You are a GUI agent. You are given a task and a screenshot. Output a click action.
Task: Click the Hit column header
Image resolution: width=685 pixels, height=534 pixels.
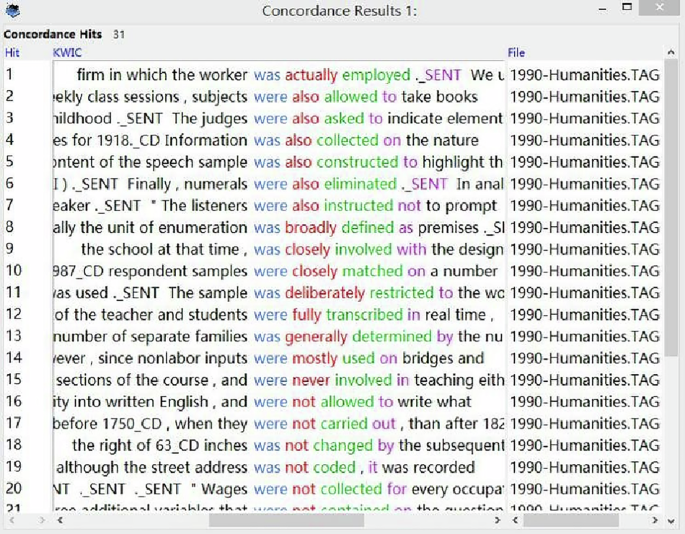tap(12, 53)
